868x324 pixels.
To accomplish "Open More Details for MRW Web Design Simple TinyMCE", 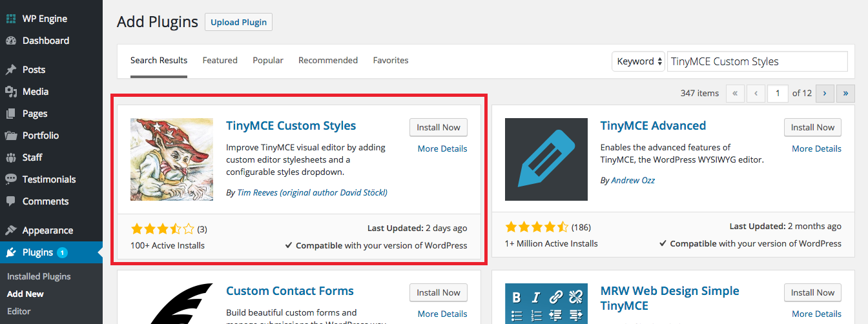I will point(817,314).
